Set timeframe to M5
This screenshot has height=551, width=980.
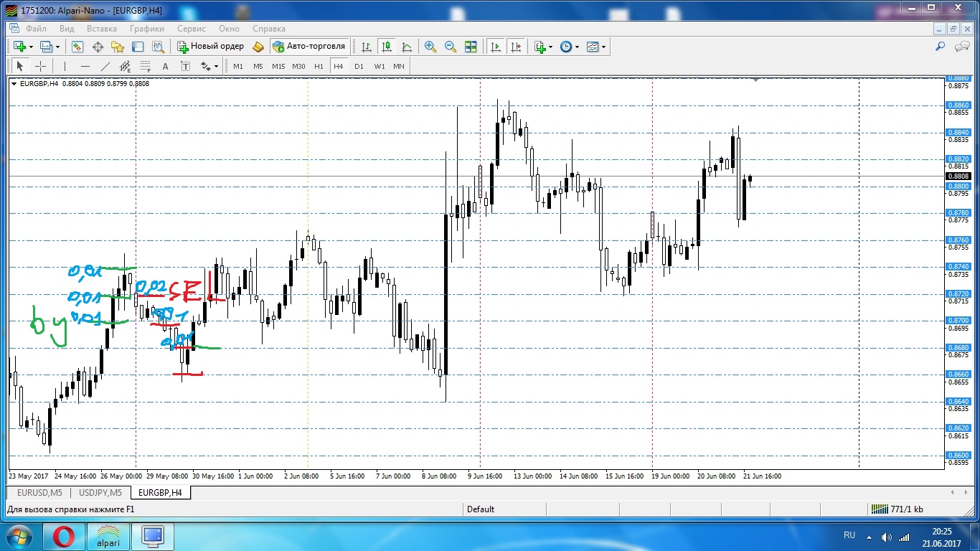[258, 66]
